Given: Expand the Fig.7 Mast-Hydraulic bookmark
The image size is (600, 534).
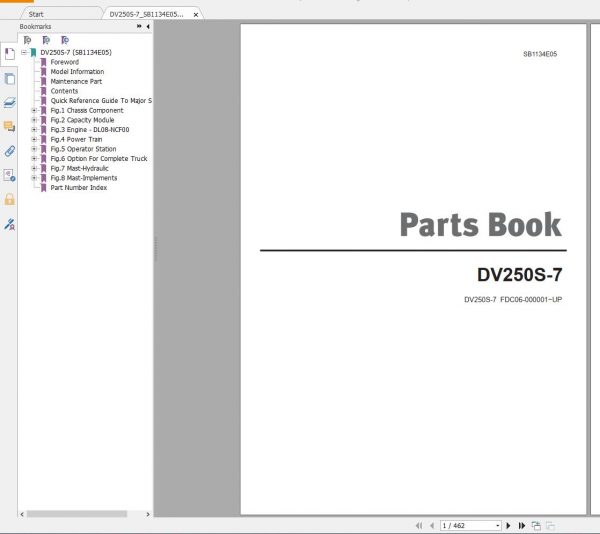Looking at the screenshot, I should [34, 168].
